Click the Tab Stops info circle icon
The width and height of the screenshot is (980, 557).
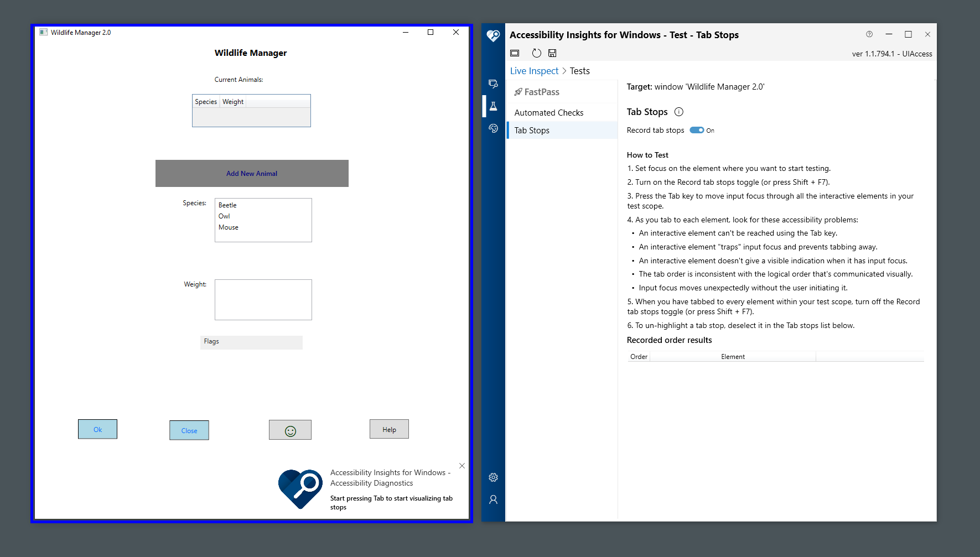[x=679, y=112]
